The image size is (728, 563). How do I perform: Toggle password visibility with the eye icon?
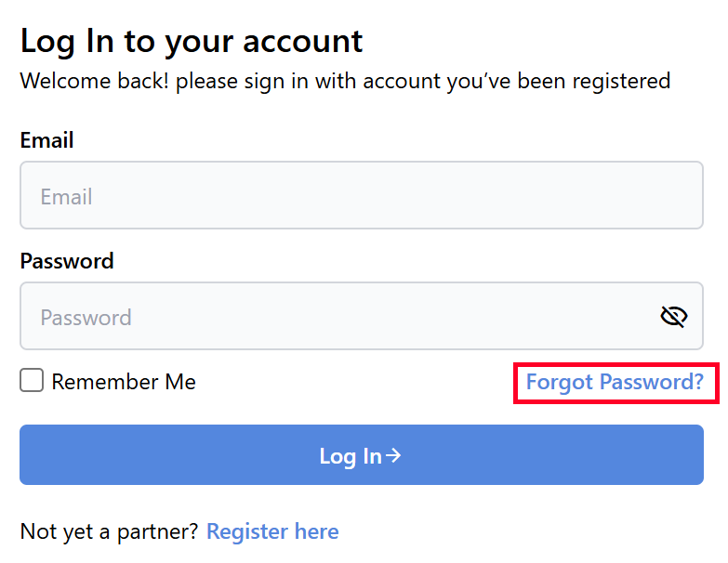(x=673, y=317)
